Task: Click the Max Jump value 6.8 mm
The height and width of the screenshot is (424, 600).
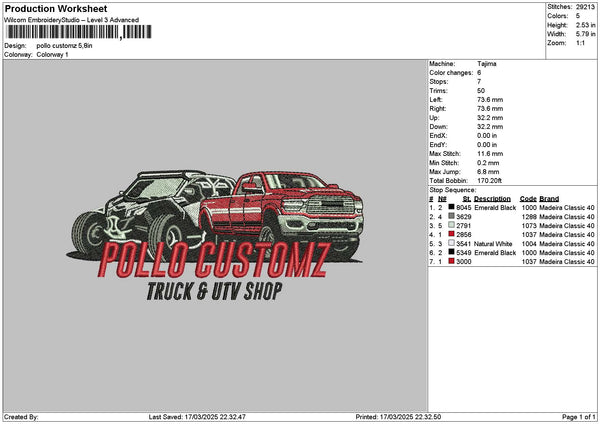Action: point(488,172)
